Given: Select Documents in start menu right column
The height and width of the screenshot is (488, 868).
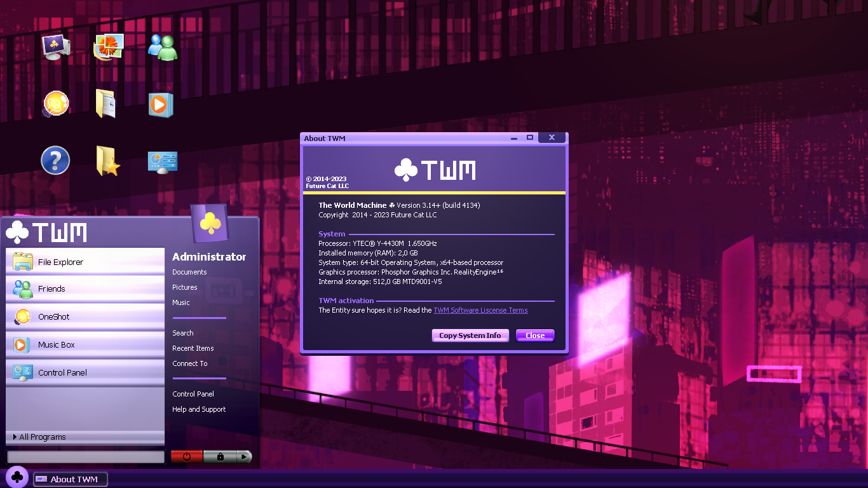Looking at the screenshot, I should click(189, 272).
